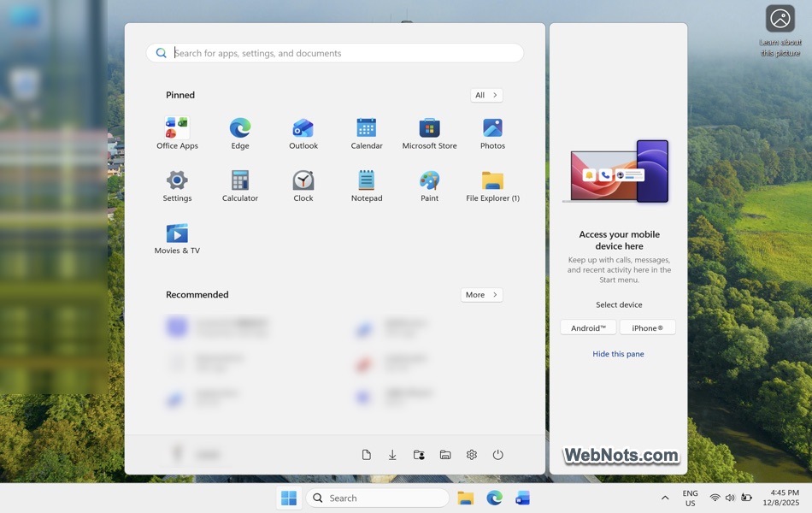Open the Clock app
This screenshot has height=513, width=812.
click(303, 186)
